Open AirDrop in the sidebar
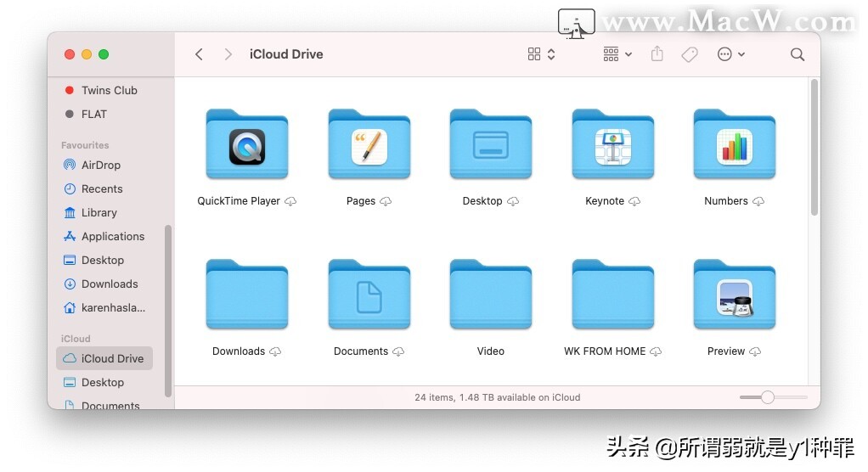Image resolution: width=868 pixels, height=472 pixels. (x=101, y=165)
